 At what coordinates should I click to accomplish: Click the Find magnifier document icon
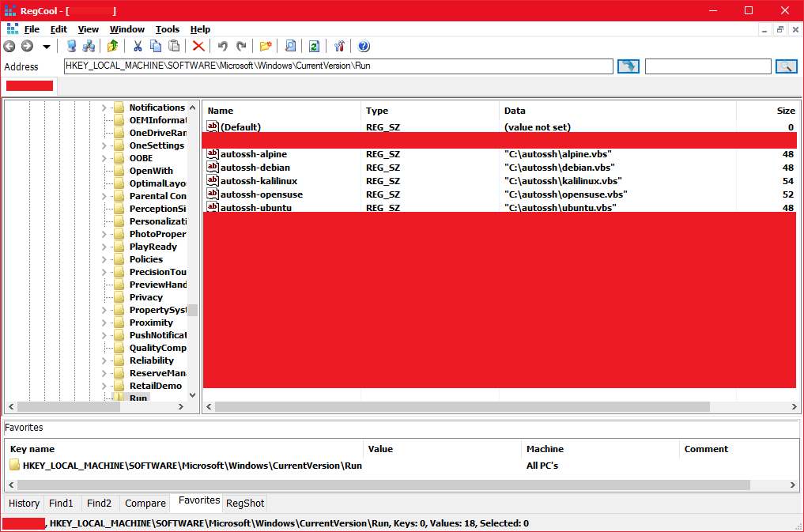click(x=290, y=46)
